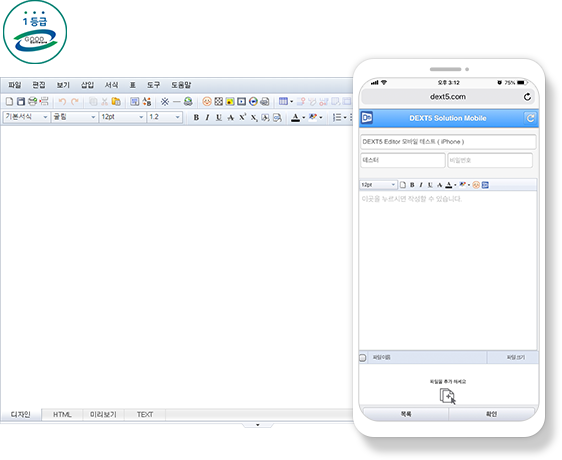Click the undo arrow icon
Screen dimensions: 562x460
[62, 101]
